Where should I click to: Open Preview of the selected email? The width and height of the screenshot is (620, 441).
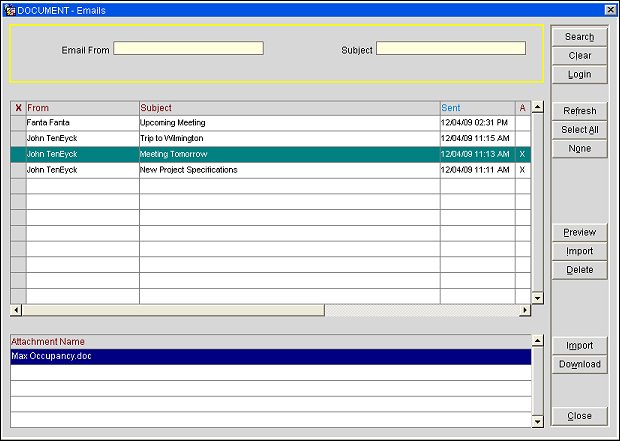579,232
